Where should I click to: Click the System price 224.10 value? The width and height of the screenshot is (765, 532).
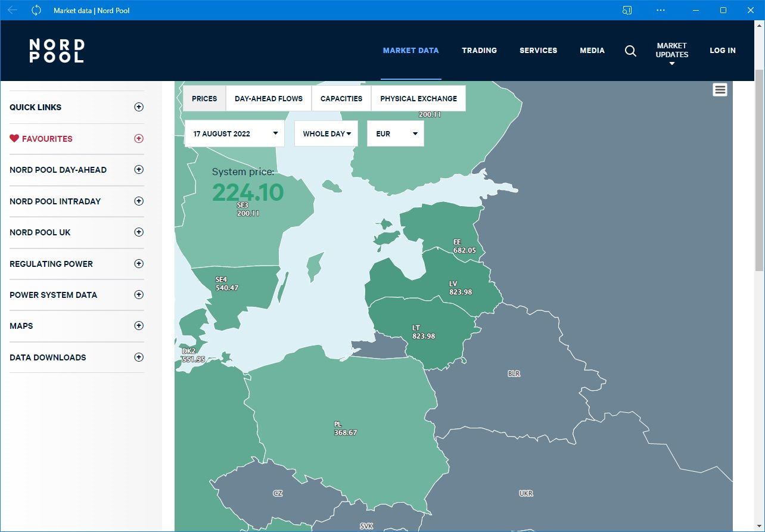(248, 192)
